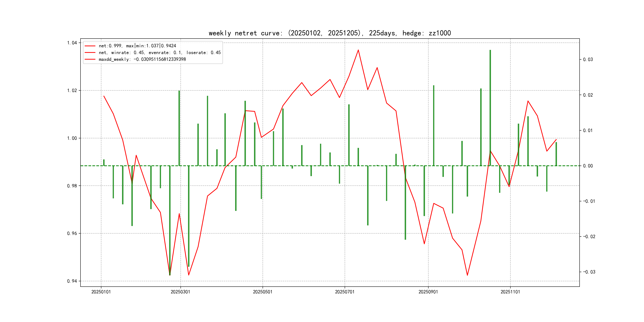Click the left axis label 0.94
This screenshot has width=644, height=322.
click(x=72, y=281)
